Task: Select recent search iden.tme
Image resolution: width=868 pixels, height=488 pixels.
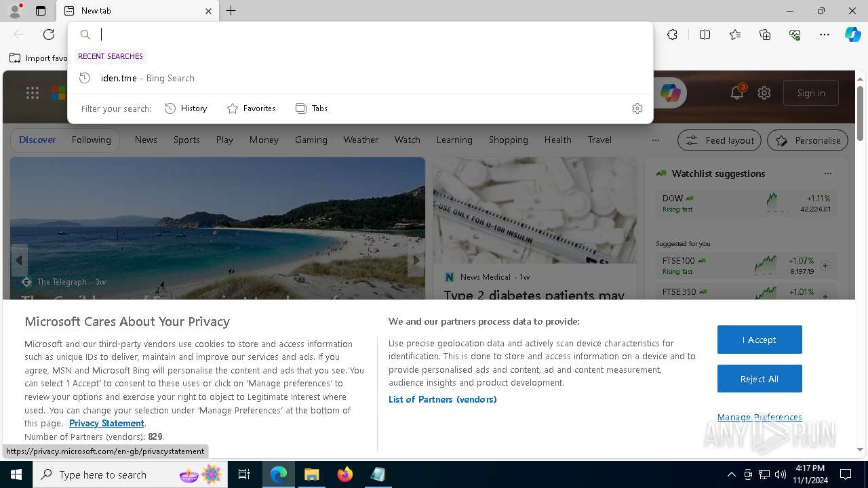Action: pyautogui.click(x=361, y=78)
